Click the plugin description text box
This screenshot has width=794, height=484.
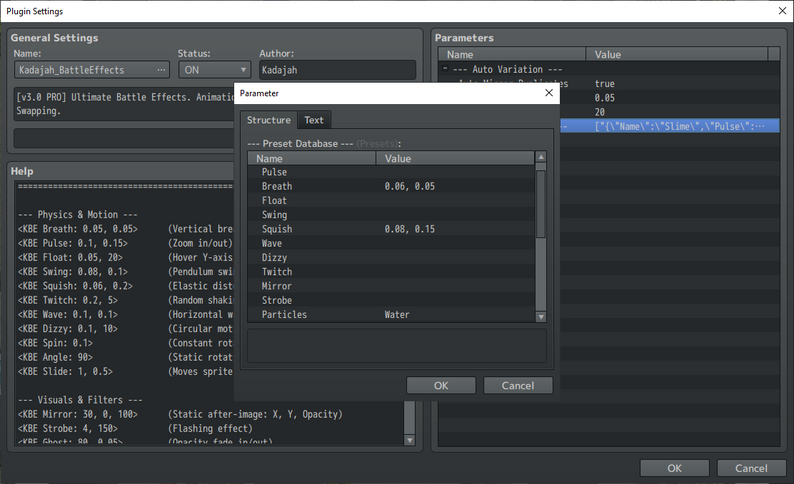125,104
